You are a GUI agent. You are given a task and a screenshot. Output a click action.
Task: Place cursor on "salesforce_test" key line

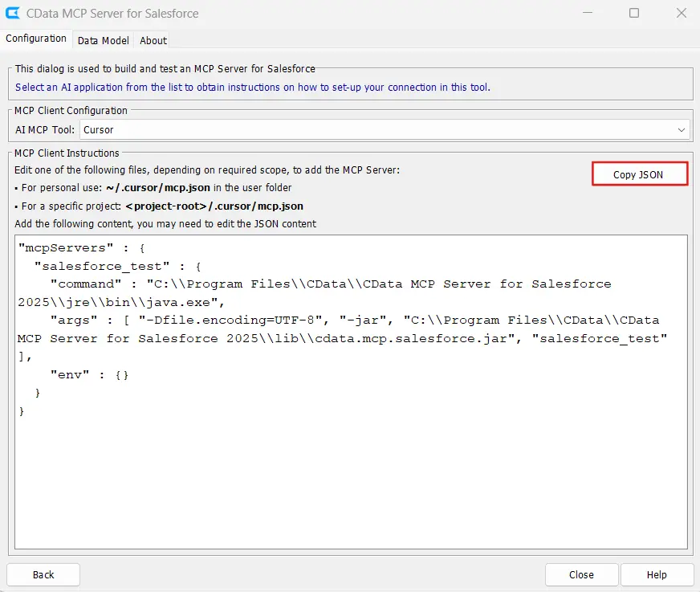(x=103, y=266)
